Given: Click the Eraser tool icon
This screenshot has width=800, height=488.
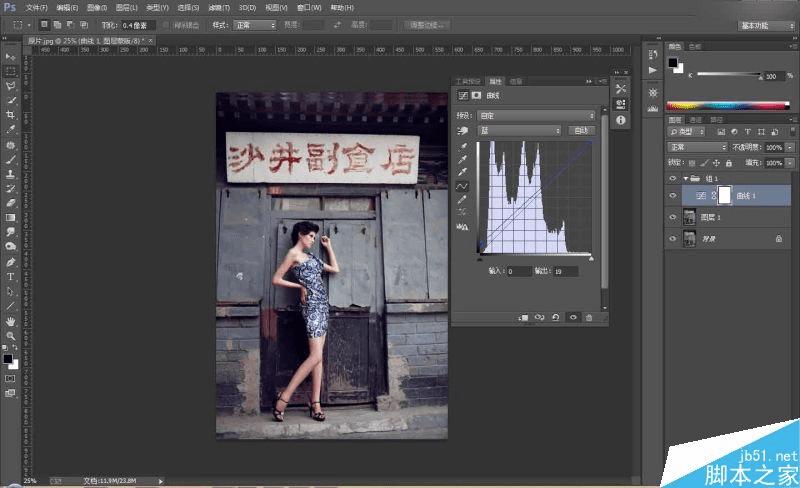Looking at the screenshot, I should [x=11, y=203].
